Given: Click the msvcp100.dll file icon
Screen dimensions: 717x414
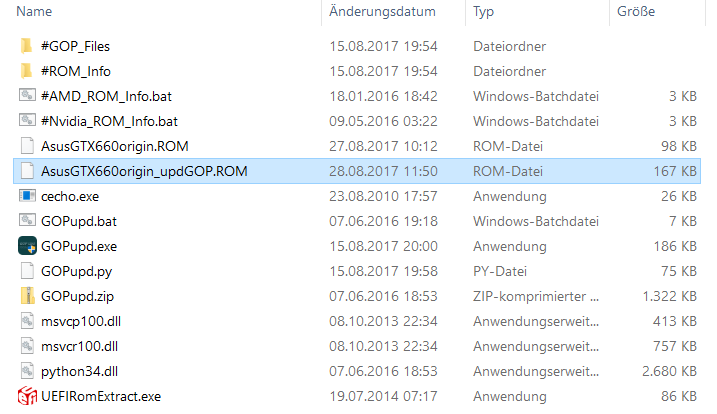Looking at the screenshot, I should point(27,321).
